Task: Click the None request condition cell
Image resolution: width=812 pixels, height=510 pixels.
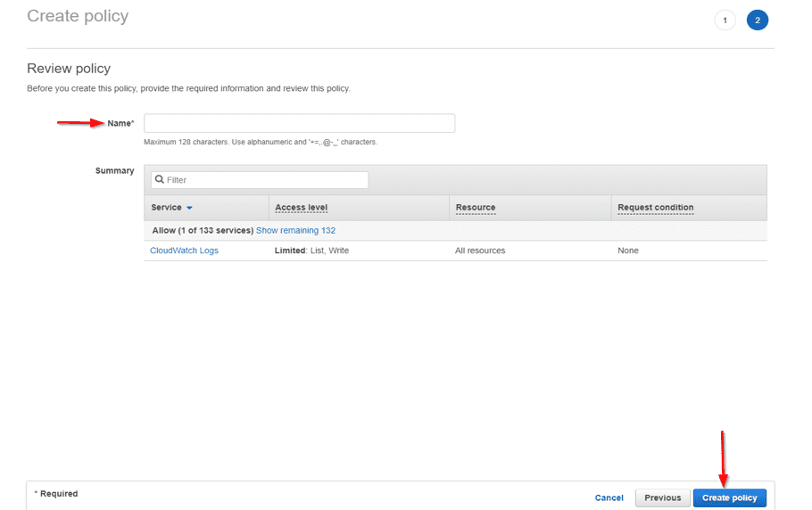Action: point(628,251)
